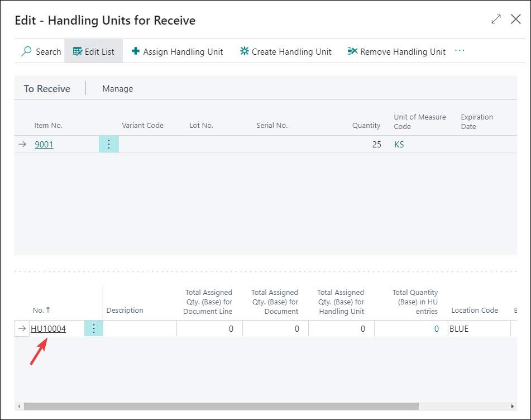
Task: Click the KS unit of measure code
Action: pos(399,145)
